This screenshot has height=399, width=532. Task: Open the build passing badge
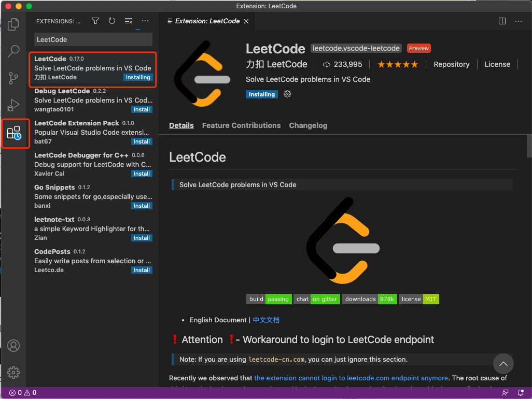point(269,299)
